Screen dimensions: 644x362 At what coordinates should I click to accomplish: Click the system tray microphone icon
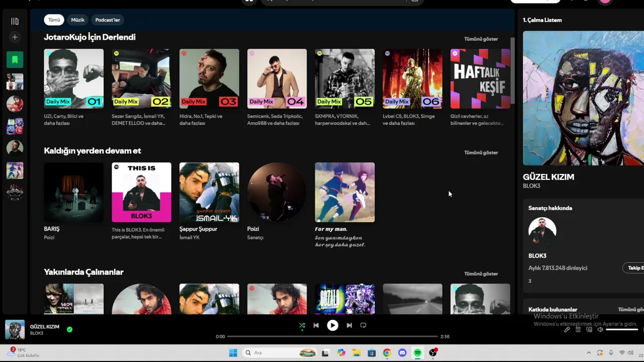tap(611, 353)
